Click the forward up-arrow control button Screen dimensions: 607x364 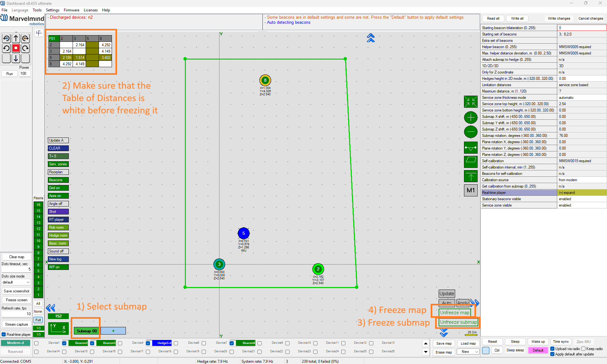coord(16,39)
